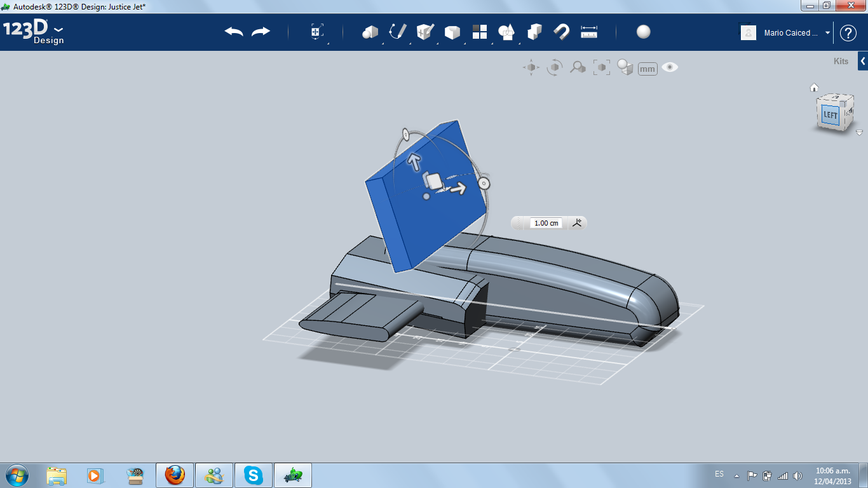Viewport: 868px width, 488px height.
Task: Click the user avatar icon
Action: (749, 32)
